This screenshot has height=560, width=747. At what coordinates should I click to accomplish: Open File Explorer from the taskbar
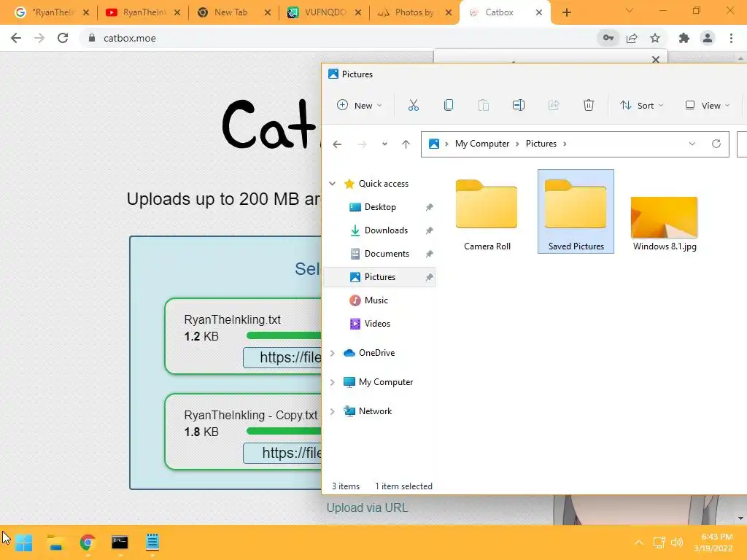[55, 542]
